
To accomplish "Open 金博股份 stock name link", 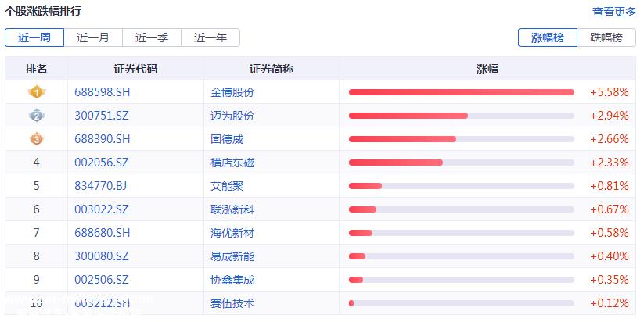I will [232, 92].
